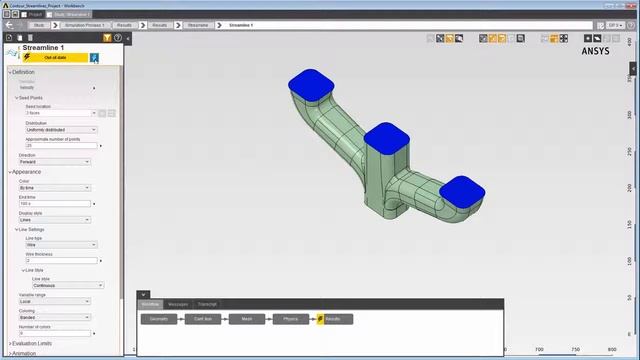
Task: Select the Messages tab in bottom panel
Action: coord(178,304)
